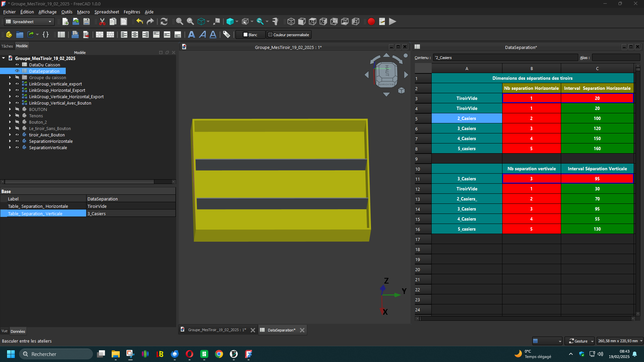Switch to the Tâches tab
This screenshot has height=362, width=644.
(7, 46)
